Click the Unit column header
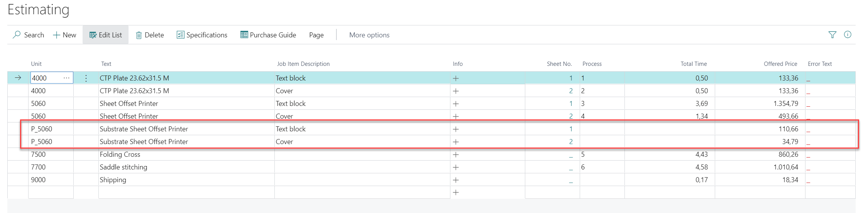The image size is (868, 213). 36,64
